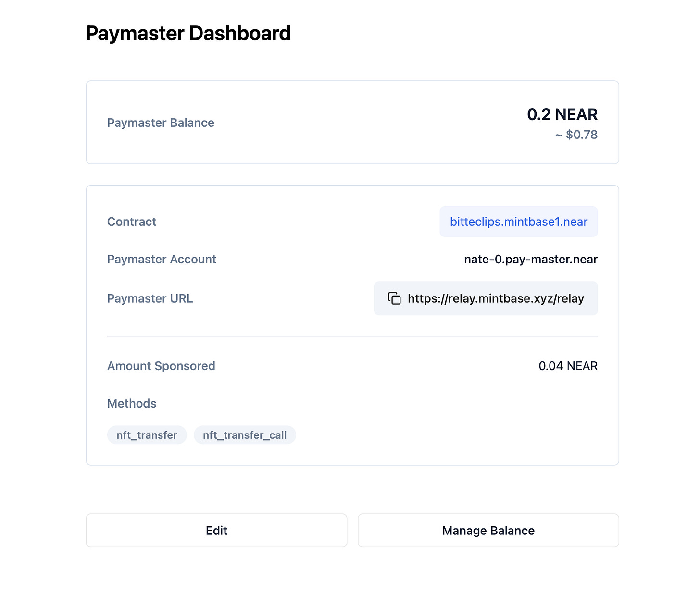Click the ~ $0.78 balance estimate
Viewport: 700px width, 595px height.
pos(576,135)
